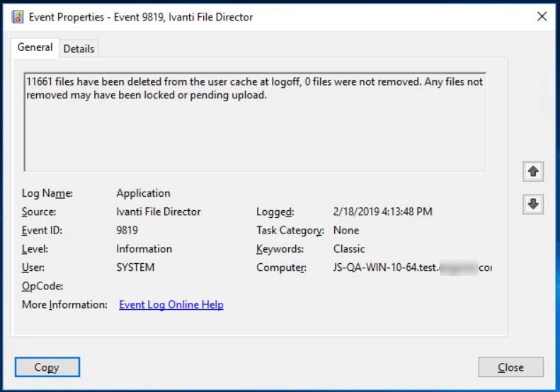Open the Event Log Online Help link
The height and width of the screenshot is (392, 560).
171,305
